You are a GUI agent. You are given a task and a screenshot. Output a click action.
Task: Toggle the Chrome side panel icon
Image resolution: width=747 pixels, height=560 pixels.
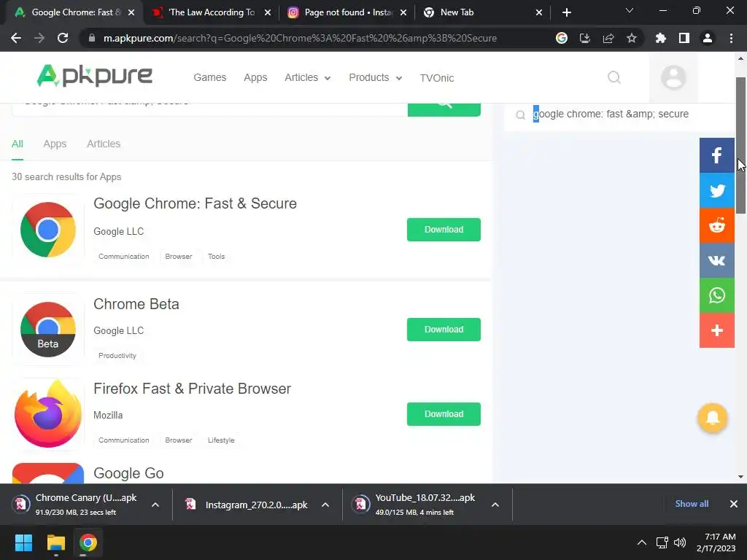pyautogui.click(x=684, y=38)
